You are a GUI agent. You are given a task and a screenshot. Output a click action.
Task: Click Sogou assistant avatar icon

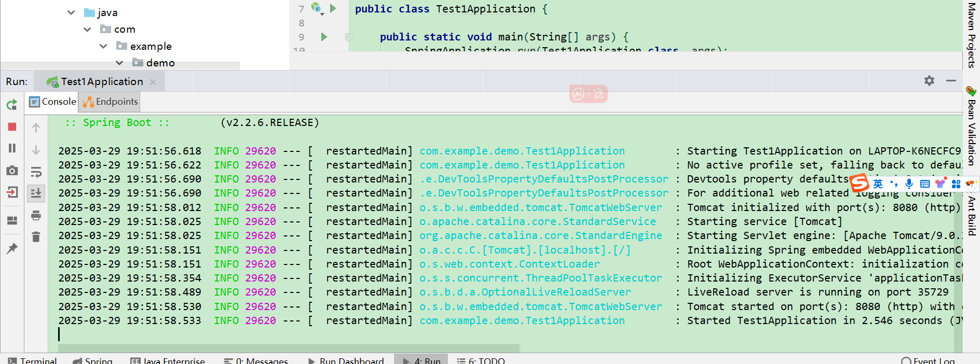tap(971, 183)
